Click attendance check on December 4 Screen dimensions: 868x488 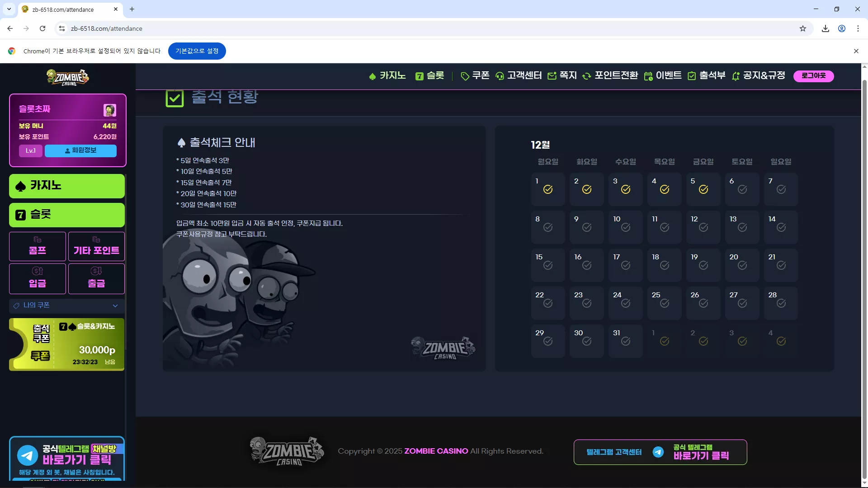click(665, 189)
